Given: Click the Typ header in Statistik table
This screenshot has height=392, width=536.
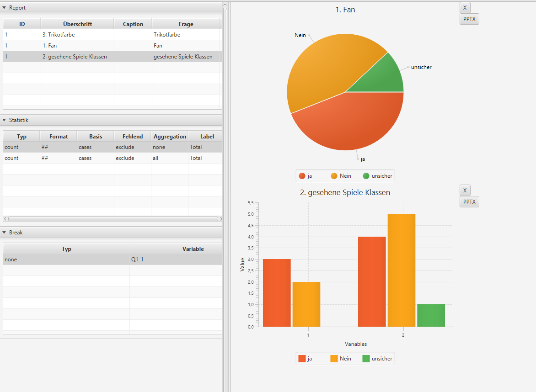Looking at the screenshot, I should pos(21,136).
